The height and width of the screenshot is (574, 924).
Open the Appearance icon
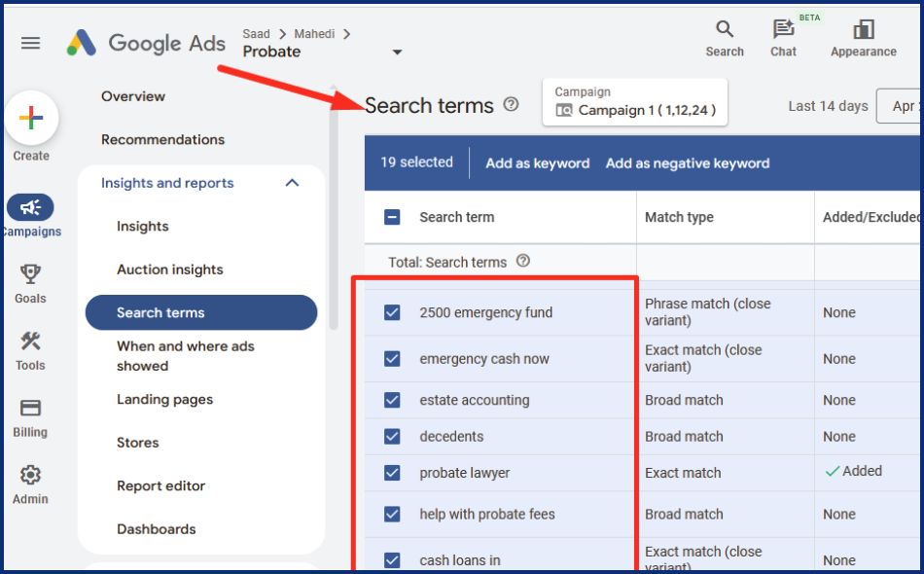[864, 29]
